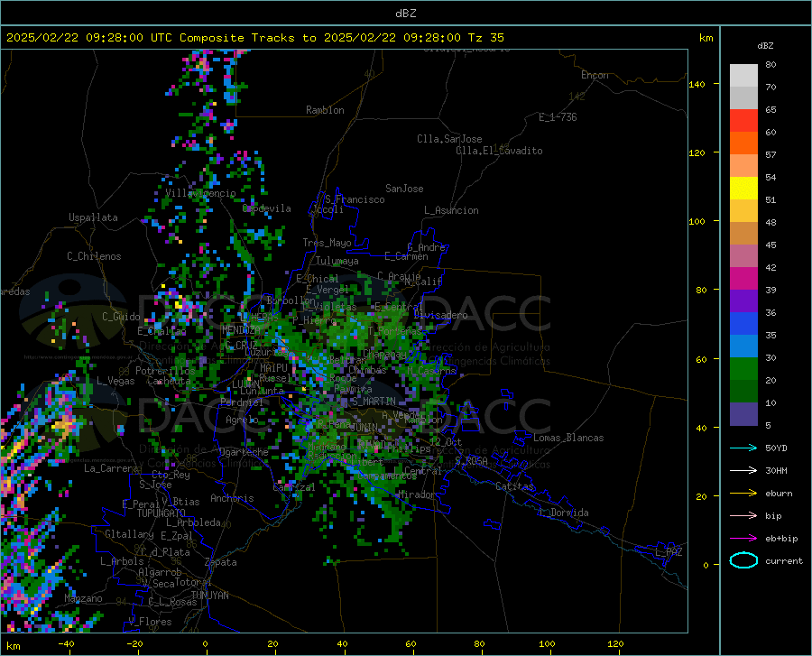The image size is (812, 656).
Task: Click the 30HM white arrow legend icon
Action: (743, 471)
